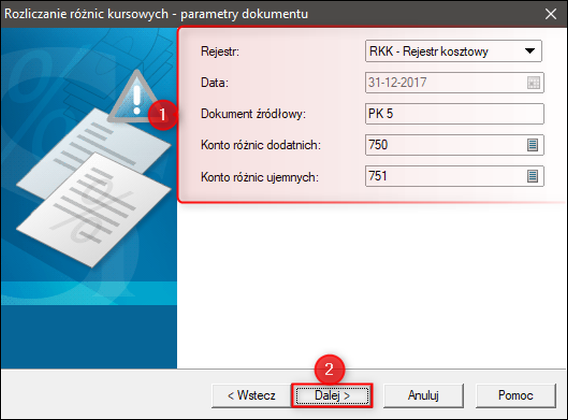Go back with the Wstecz button
The image size is (568, 420).
pos(251,395)
